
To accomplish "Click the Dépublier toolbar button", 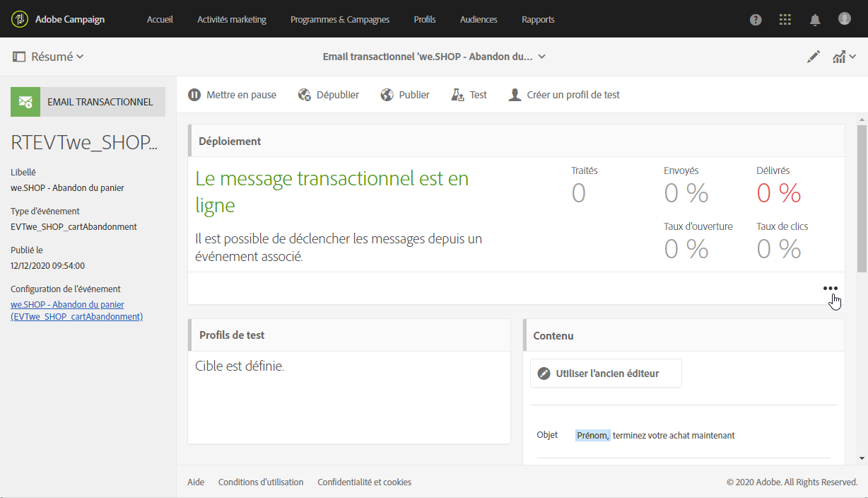I will point(329,95).
